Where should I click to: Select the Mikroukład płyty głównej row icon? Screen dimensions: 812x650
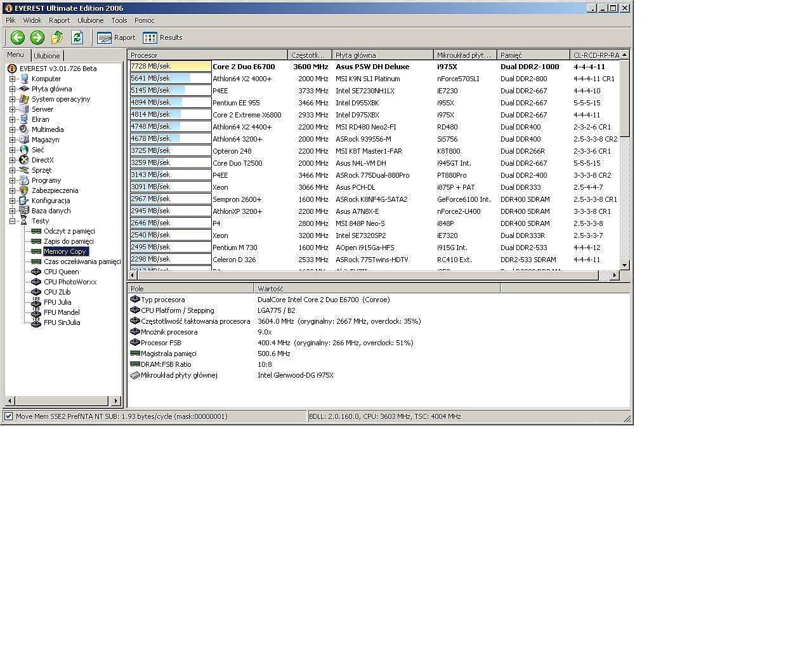pos(134,375)
